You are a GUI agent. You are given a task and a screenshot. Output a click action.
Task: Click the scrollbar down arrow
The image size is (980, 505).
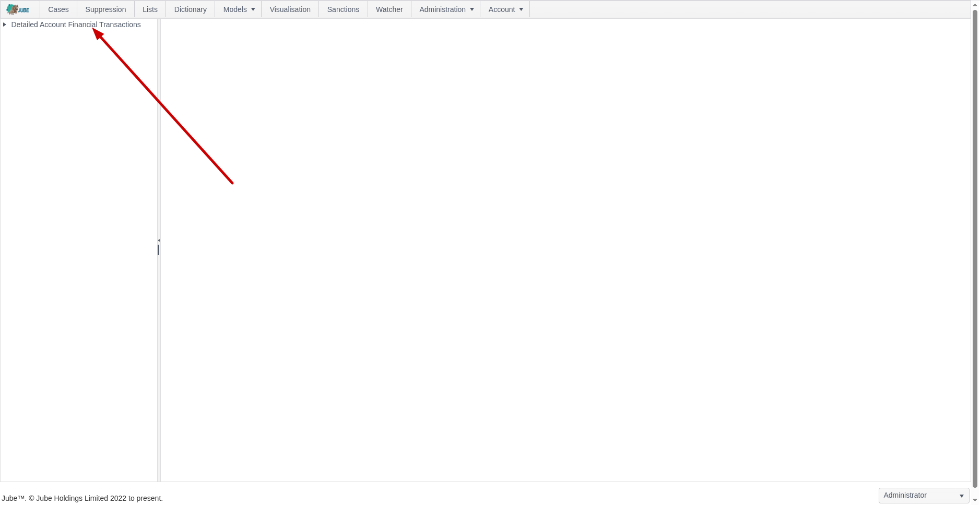tap(975, 500)
